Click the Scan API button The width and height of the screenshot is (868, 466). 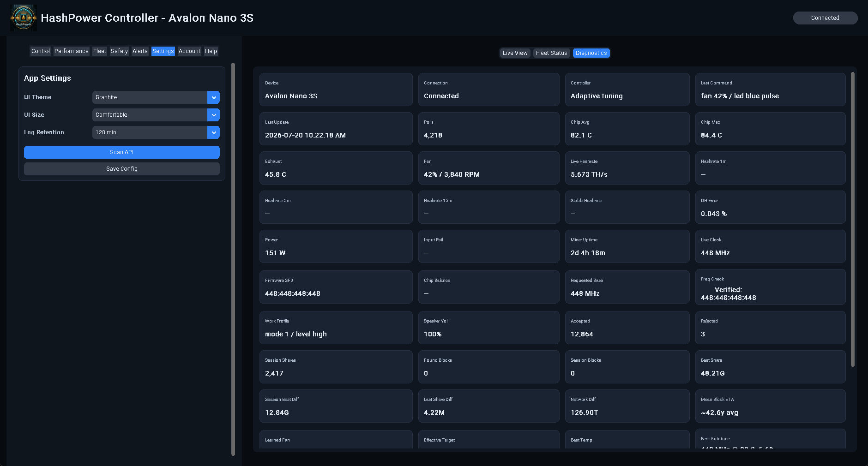point(122,152)
